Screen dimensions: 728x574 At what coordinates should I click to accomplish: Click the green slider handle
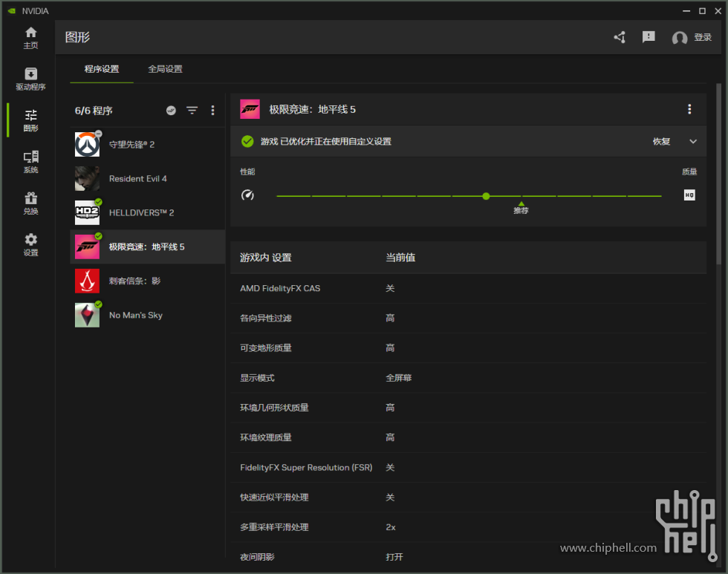pyautogui.click(x=486, y=196)
